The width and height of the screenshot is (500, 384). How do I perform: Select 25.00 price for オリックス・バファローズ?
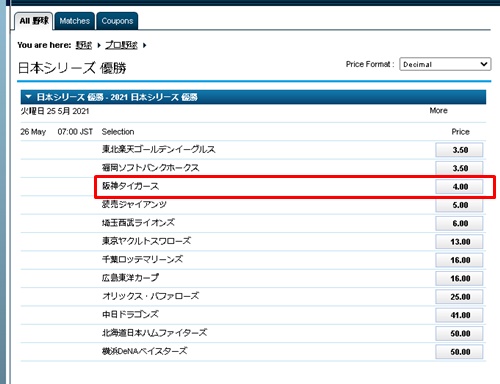[459, 296]
